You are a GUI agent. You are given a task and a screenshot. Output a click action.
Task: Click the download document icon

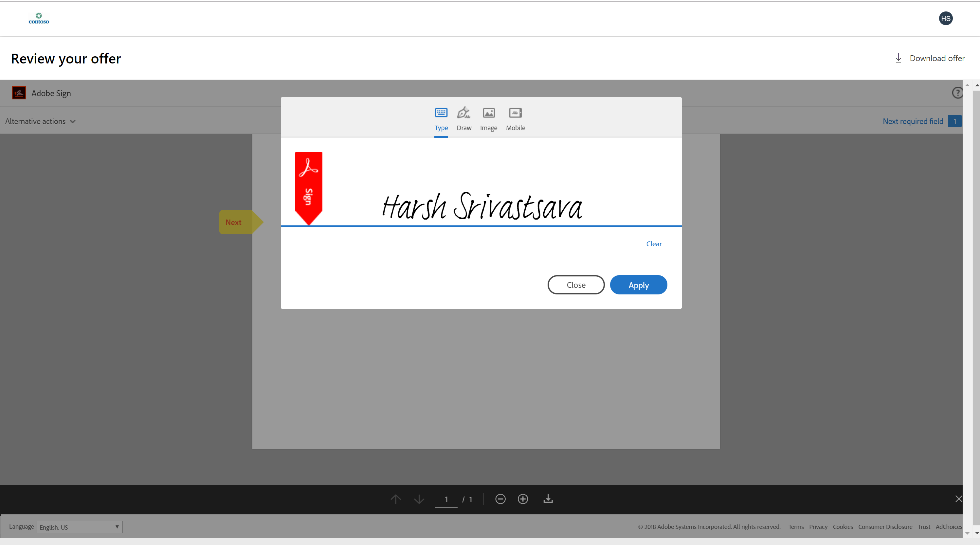coord(548,499)
